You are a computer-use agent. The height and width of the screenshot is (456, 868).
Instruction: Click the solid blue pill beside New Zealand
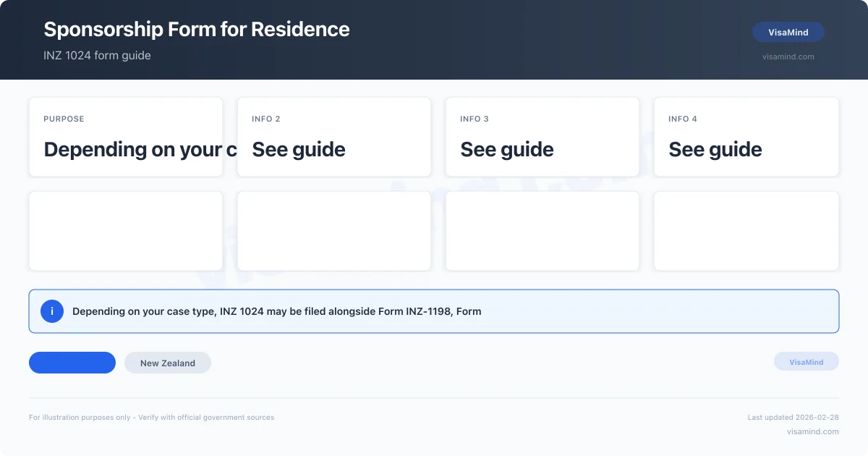(x=72, y=363)
